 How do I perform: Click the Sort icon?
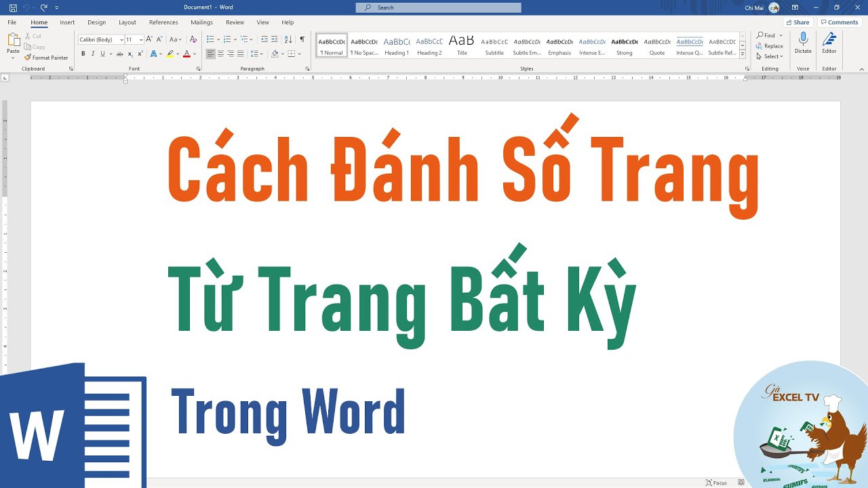pyautogui.click(x=288, y=40)
